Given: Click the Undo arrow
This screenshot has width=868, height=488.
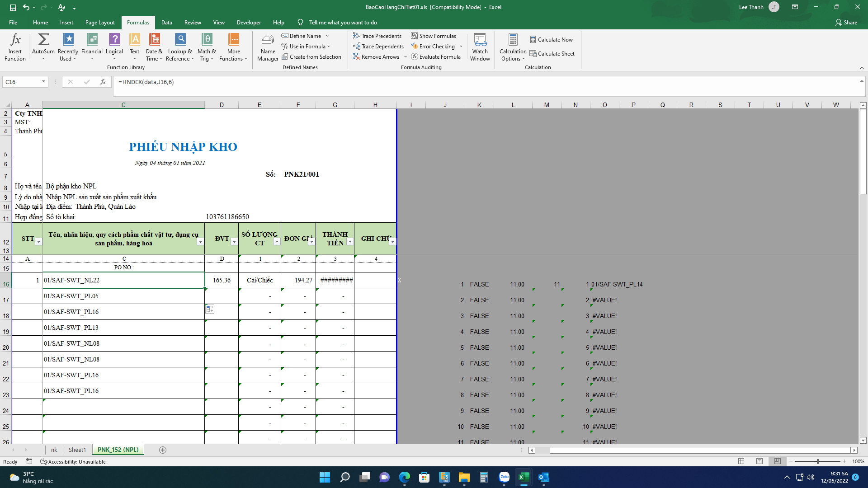Looking at the screenshot, I should click(x=26, y=7).
